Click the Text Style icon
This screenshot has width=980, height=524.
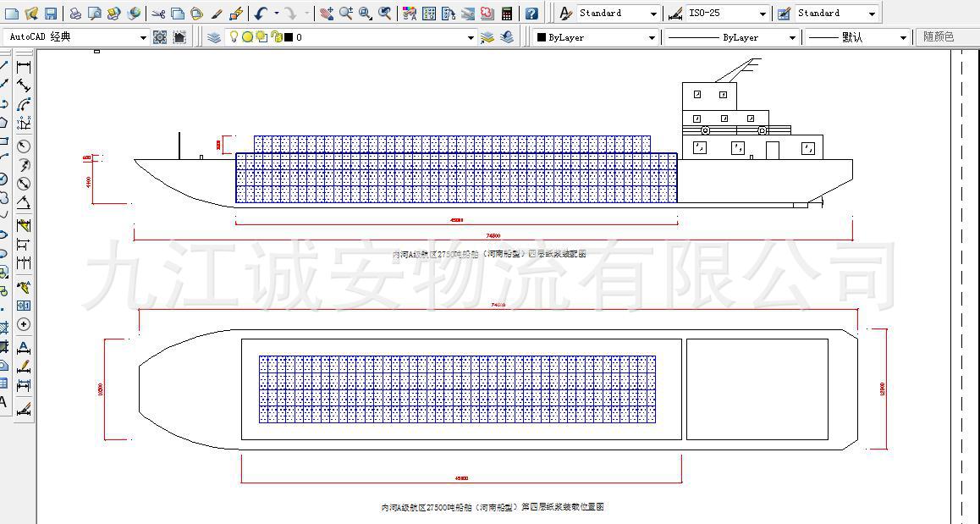tap(565, 14)
